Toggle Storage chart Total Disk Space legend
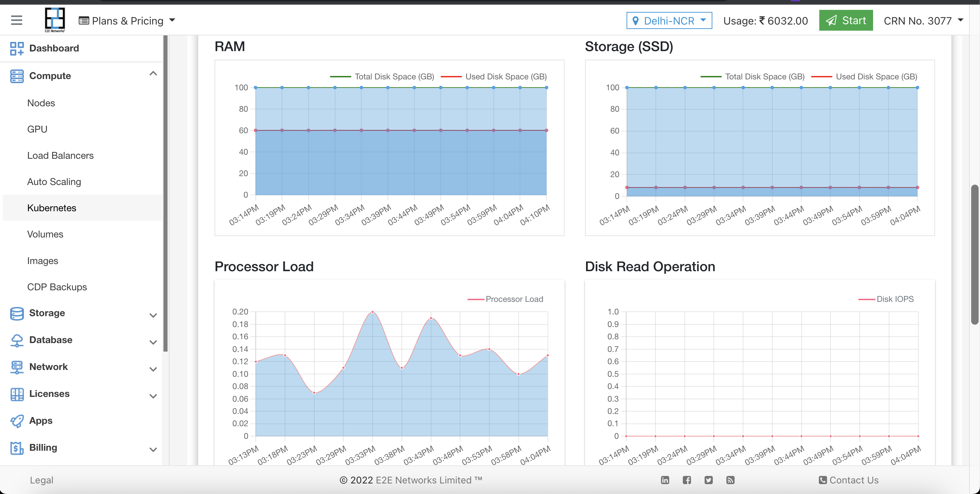The image size is (980, 494). point(753,77)
